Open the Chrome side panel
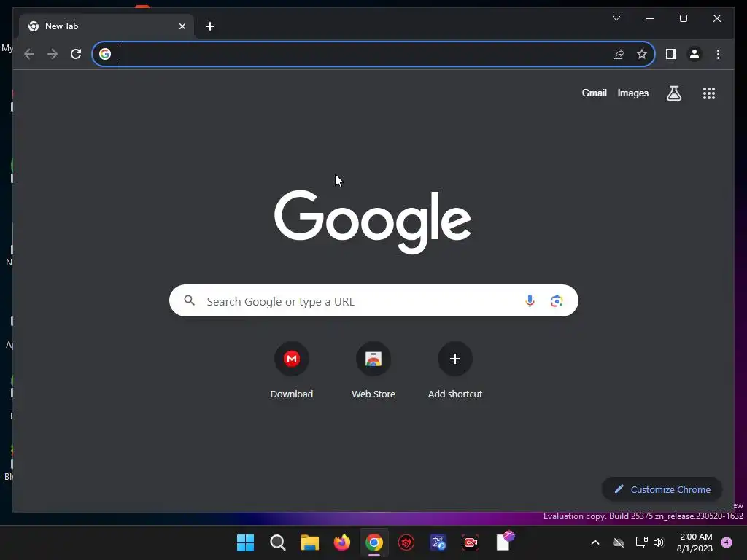 [671, 54]
